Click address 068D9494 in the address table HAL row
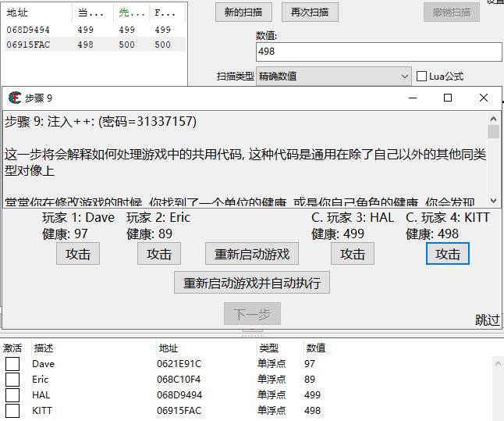Screen dimensions: 504x421 (x=179, y=395)
